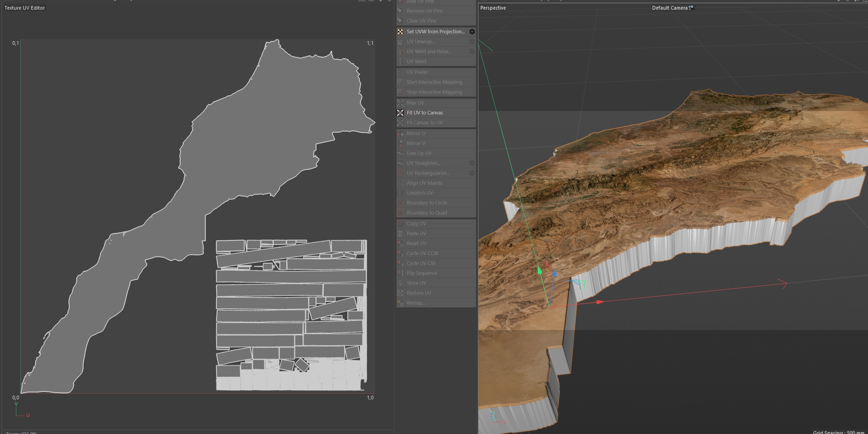This screenshot has height=434, width=868.
Task: Click the Set UVW from Projection checkerboard icon
Action: point(400,32)
